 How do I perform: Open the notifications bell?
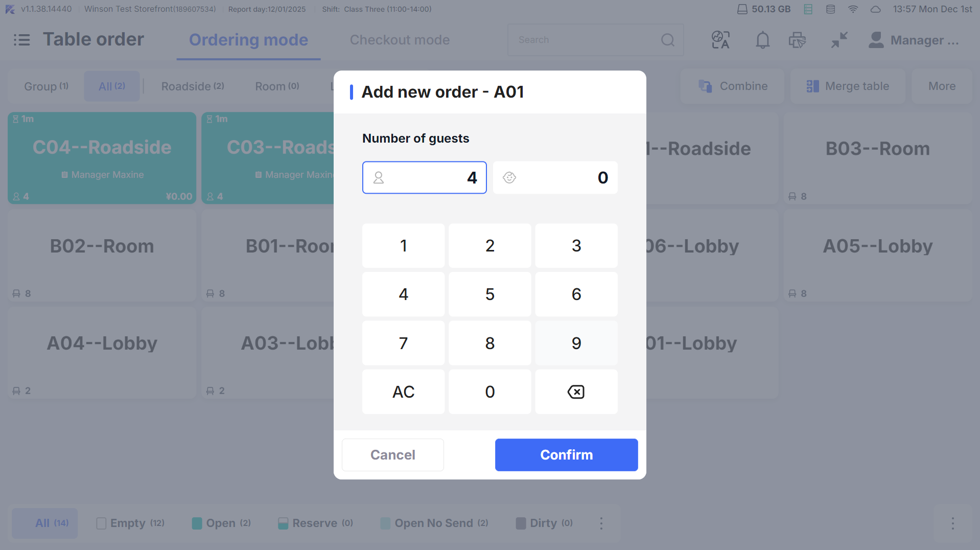coord(762,40)
